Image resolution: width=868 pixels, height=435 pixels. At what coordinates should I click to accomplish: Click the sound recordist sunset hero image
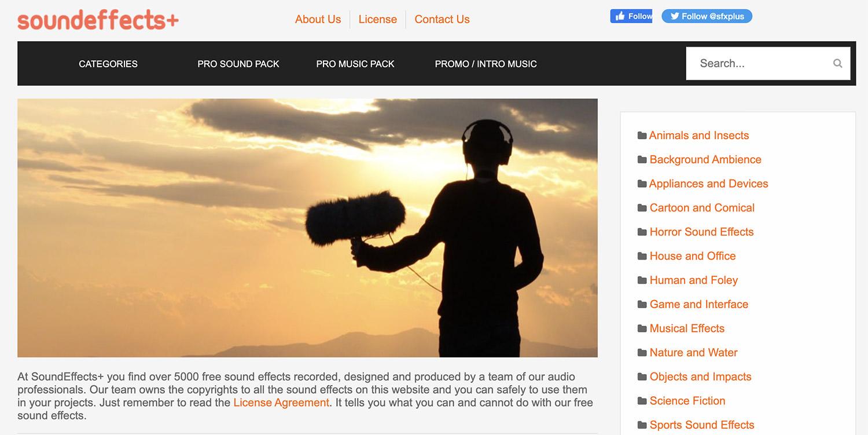point(307,228)
